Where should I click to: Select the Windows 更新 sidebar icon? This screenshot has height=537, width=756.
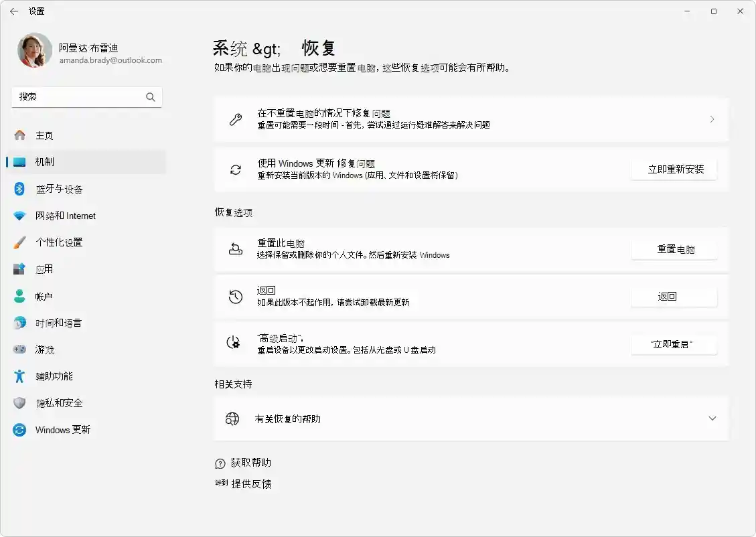[x=17, y=430]
